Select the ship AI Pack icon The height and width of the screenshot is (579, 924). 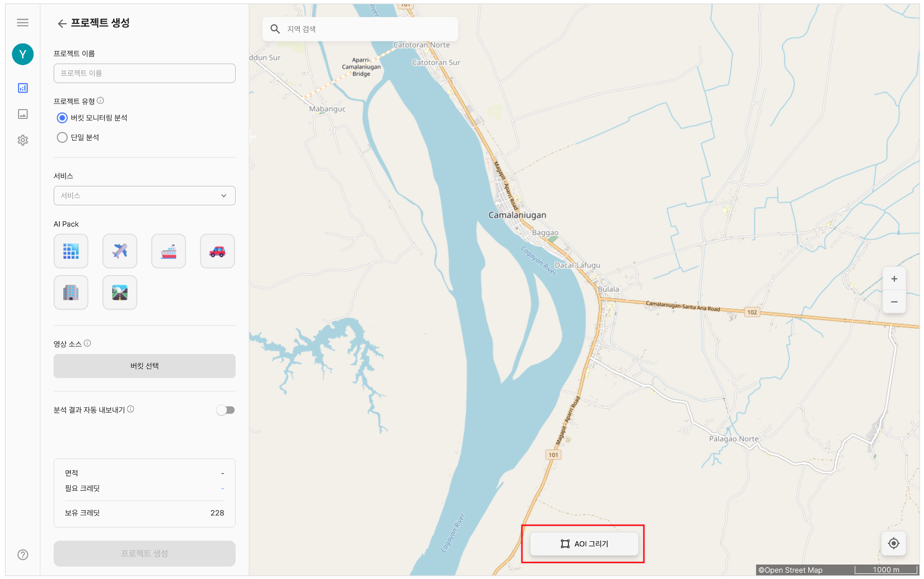pyautogui.click(x=168, y=251)
